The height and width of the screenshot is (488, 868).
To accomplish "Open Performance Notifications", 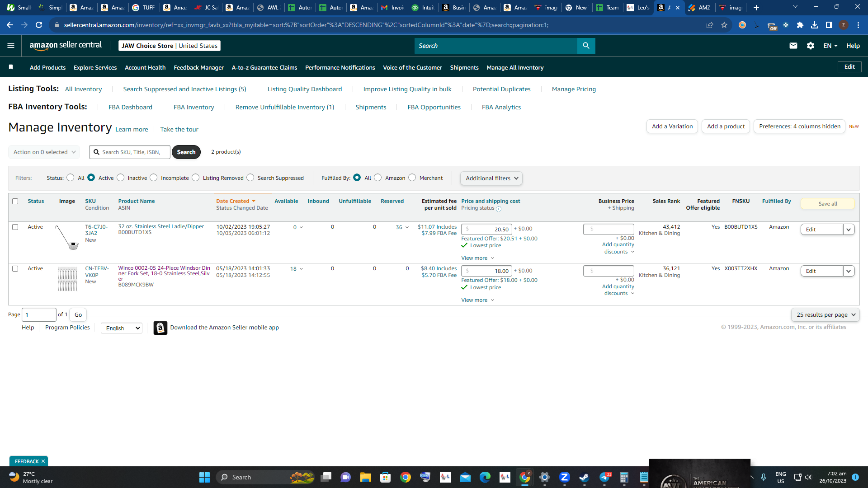I will [x=340, y=67].
